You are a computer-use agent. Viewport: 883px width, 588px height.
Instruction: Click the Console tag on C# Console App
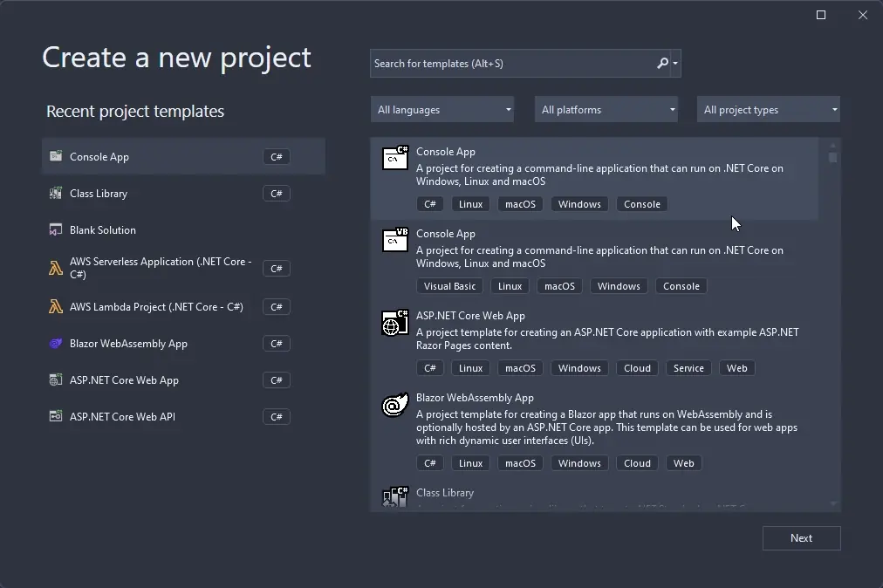642,204
